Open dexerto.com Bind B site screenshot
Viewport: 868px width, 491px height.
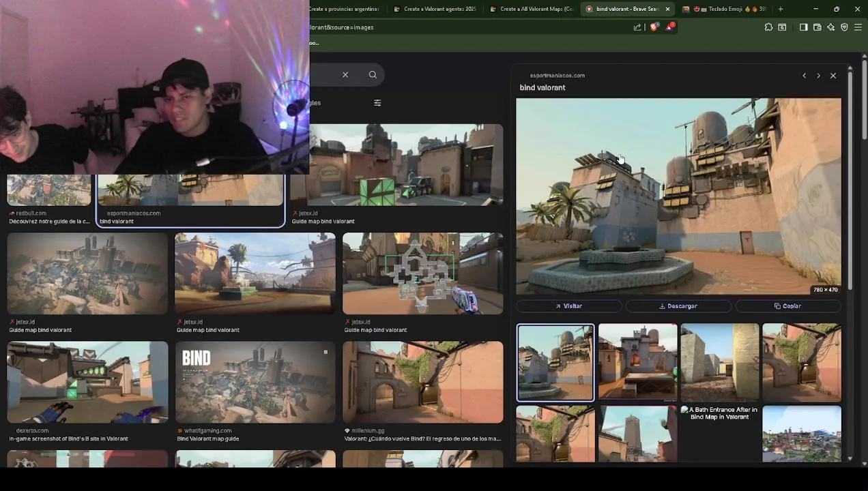pos(87,383)
